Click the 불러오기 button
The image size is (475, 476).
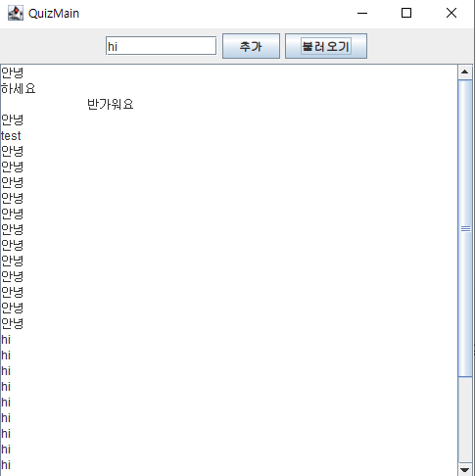point(326,46)
